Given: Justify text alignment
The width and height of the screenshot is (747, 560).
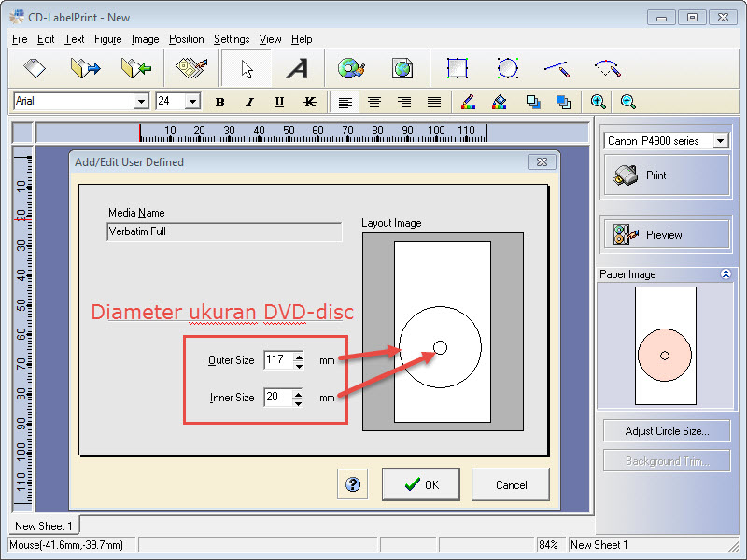Looking at the screenshot, I should (434, 102).
